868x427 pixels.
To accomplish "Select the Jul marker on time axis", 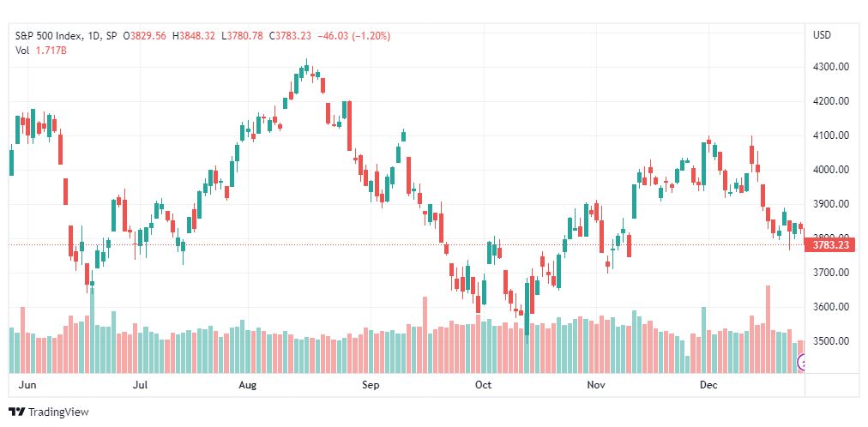I will click(142, 386).
